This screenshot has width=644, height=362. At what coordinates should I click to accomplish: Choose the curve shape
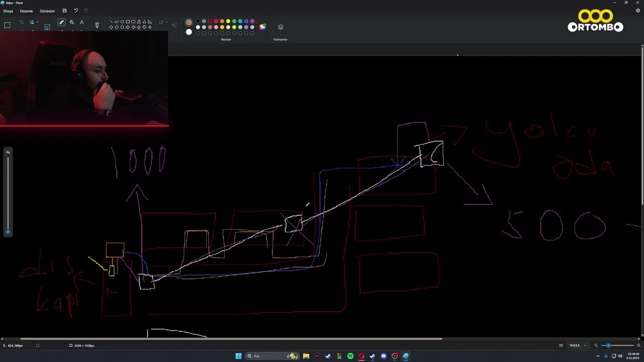tap(117, 22)
